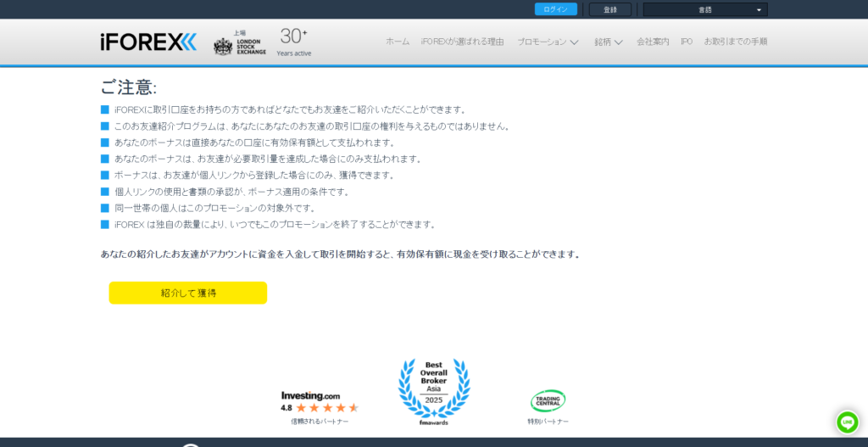The image size is (868, 447).
Task: Click the line about 必要取引量を達成した場合
Action: (x=269, y=159)
